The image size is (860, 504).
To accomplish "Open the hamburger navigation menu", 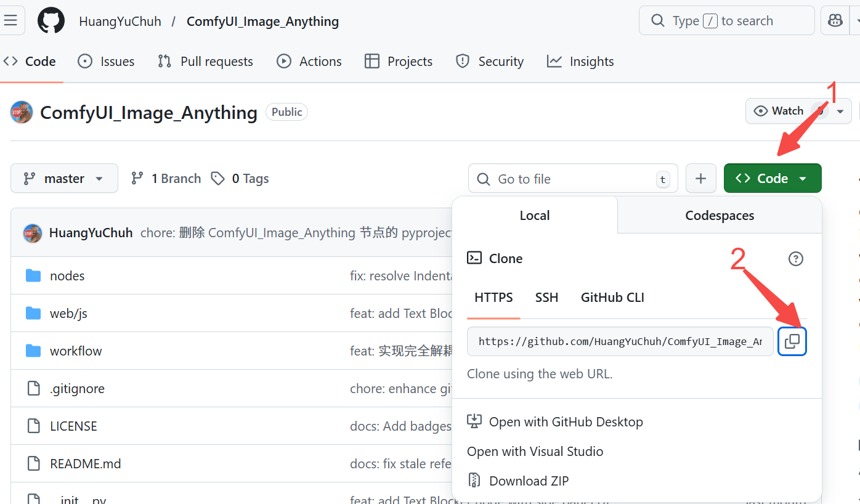I will (x=10, y=21).
